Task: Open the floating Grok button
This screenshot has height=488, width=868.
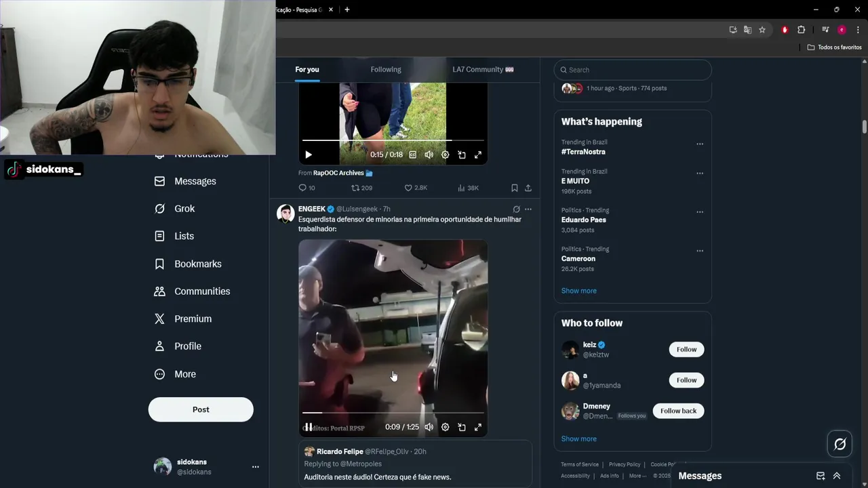Action: tap(840, 444)
